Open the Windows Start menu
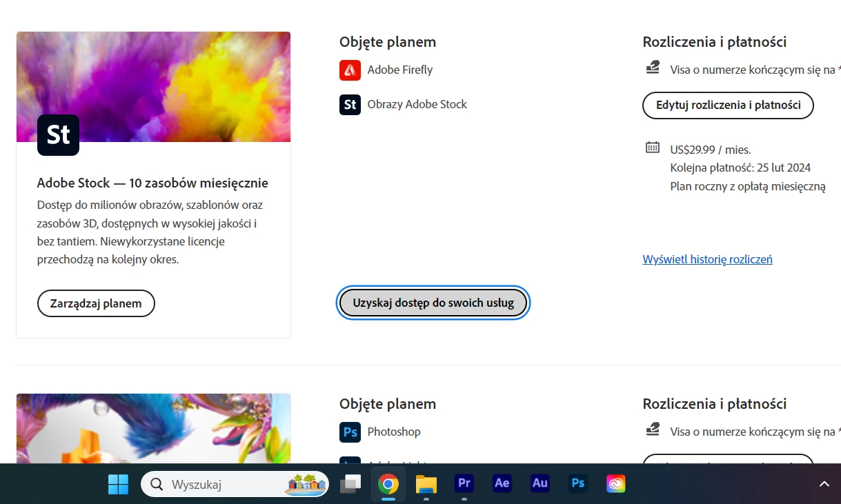 [118, 484]
